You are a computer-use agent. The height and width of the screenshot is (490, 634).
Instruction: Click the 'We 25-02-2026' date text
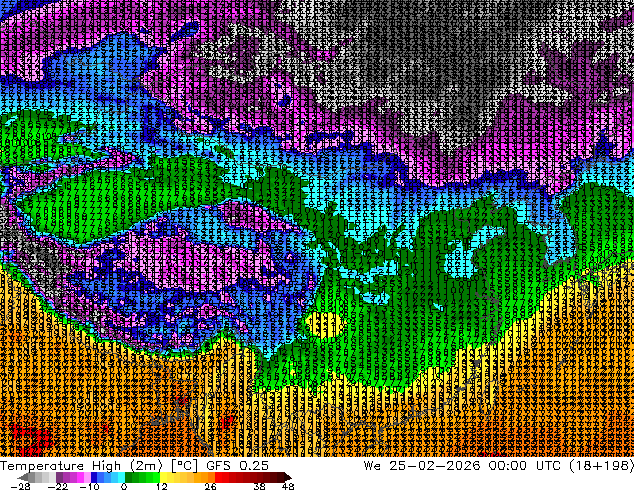pyautogui.click(x=422, y=466)
